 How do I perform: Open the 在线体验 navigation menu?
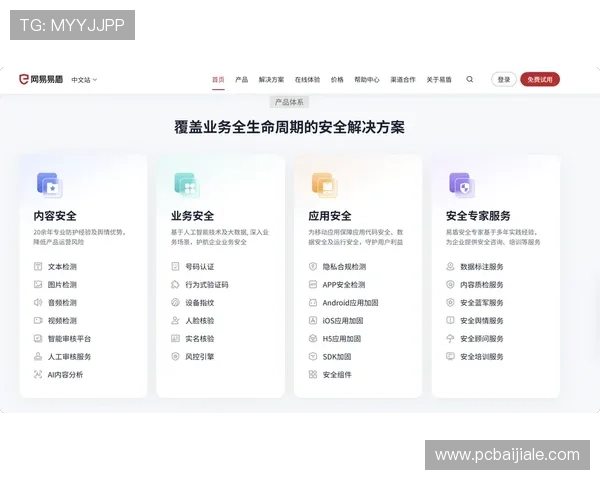307,80
